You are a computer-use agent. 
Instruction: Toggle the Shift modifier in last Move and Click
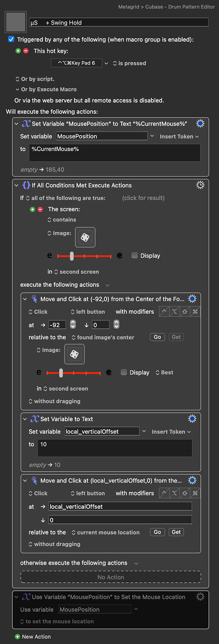(185, 493)
